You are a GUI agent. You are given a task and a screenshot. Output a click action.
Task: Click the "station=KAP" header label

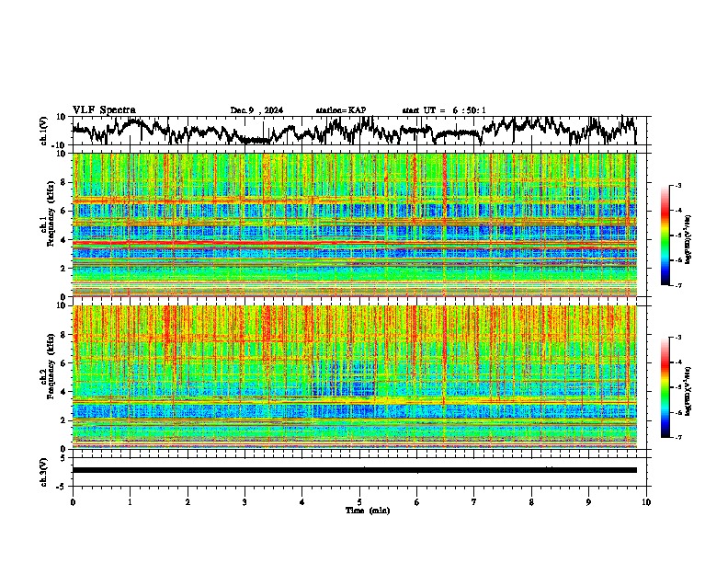pyautogui.click(x=341, y=110)
